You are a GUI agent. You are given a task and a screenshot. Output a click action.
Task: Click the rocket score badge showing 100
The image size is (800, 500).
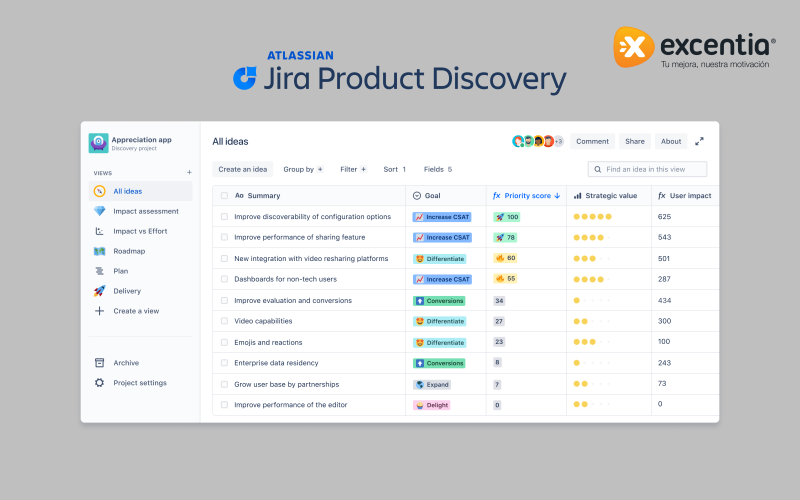click(507, 217)
